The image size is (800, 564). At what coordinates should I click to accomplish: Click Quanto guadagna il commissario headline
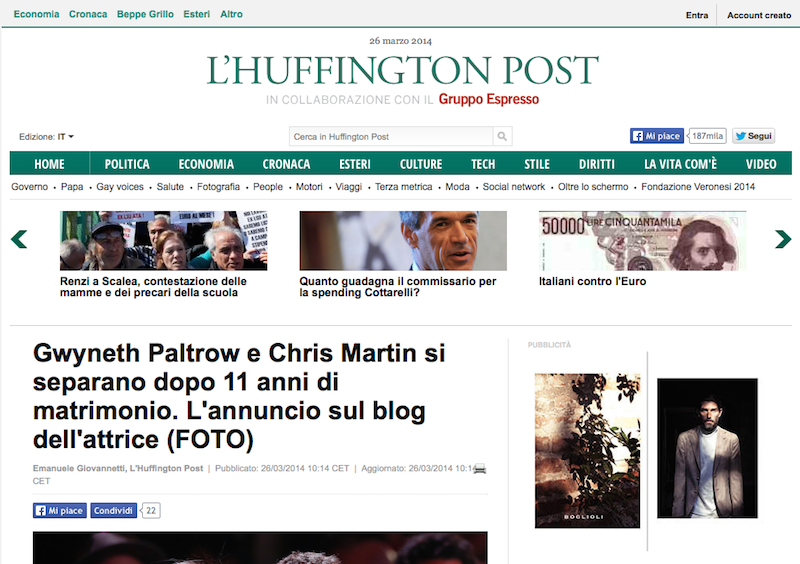point(398,287)
